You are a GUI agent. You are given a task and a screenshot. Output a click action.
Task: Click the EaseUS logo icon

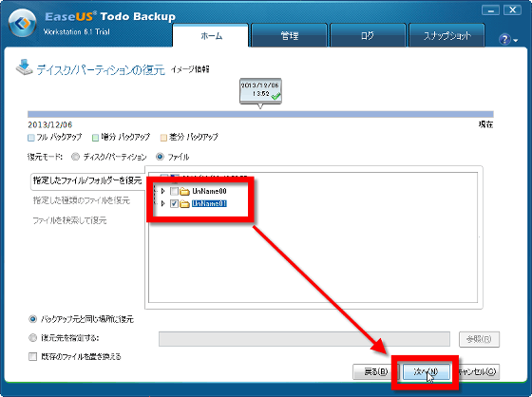23,23
